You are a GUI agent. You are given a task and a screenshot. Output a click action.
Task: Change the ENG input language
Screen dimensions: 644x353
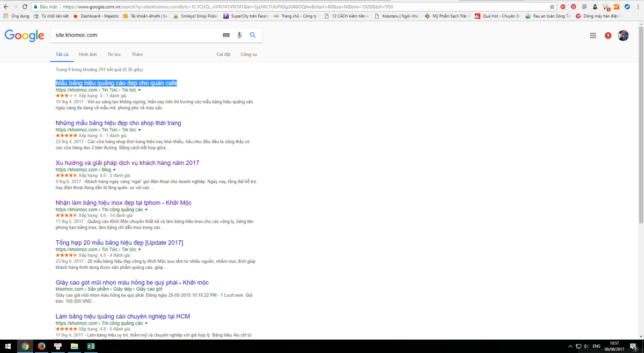coord(596,347)
